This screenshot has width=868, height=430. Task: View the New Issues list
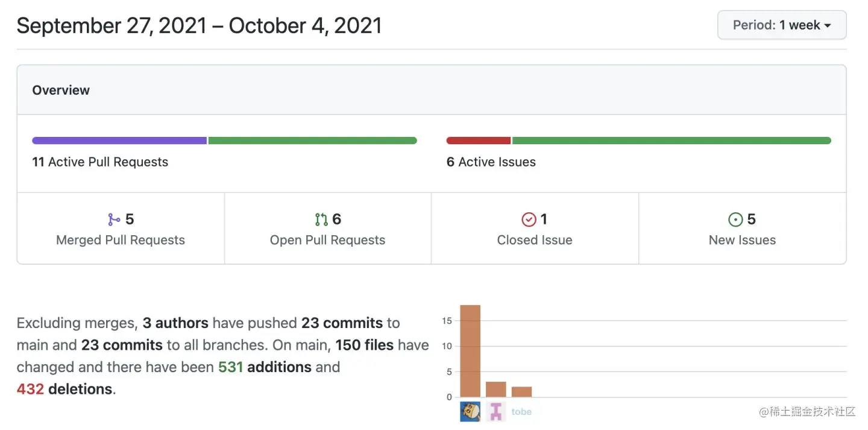742,240
